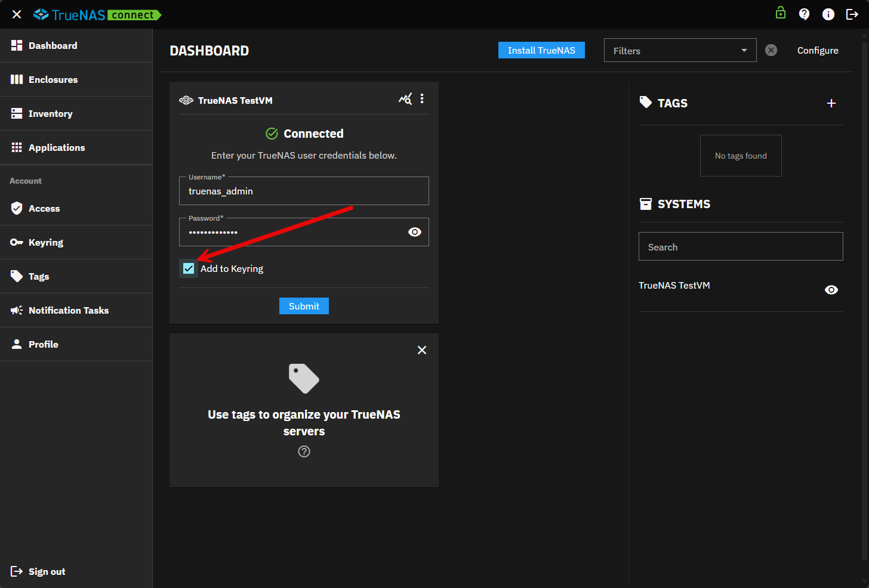Click the 'Connected' status text
The width and height of the screenshot is (869, 588).
click(x=313, y=134)
